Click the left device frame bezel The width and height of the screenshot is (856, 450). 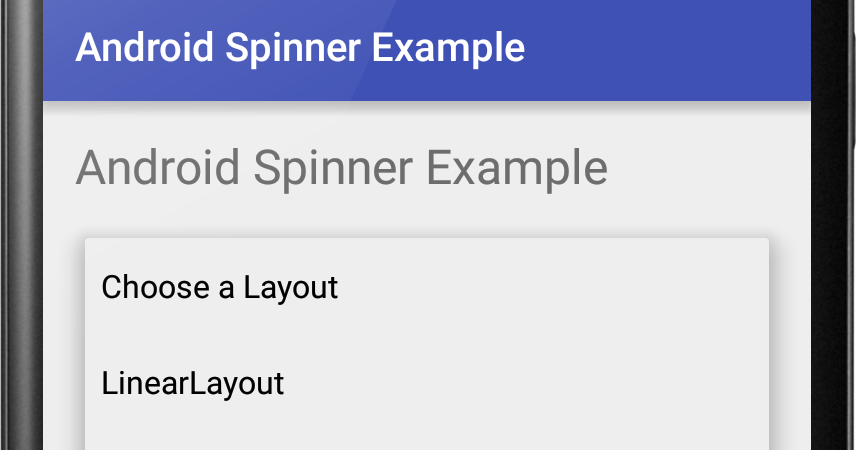pos(22,225)
